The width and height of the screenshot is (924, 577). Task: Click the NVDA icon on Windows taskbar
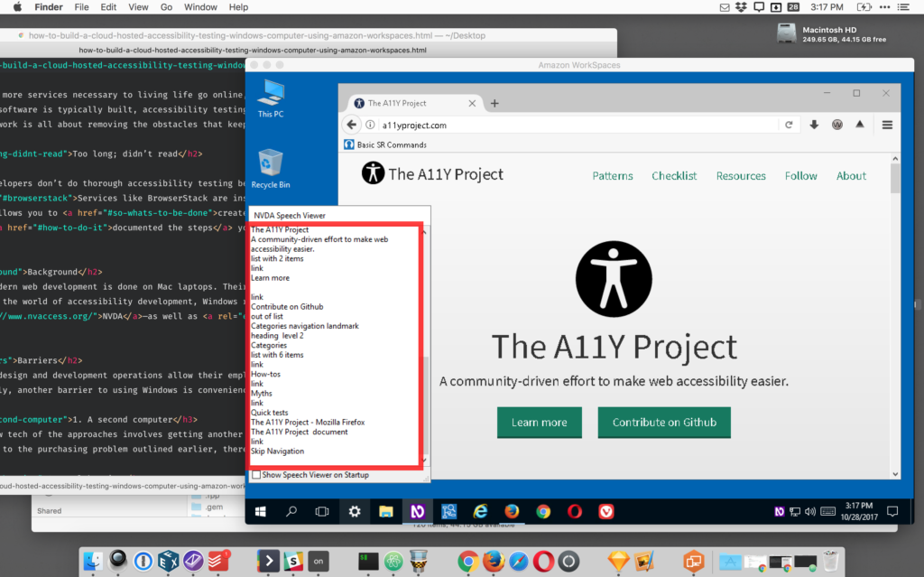pos(417,511)
